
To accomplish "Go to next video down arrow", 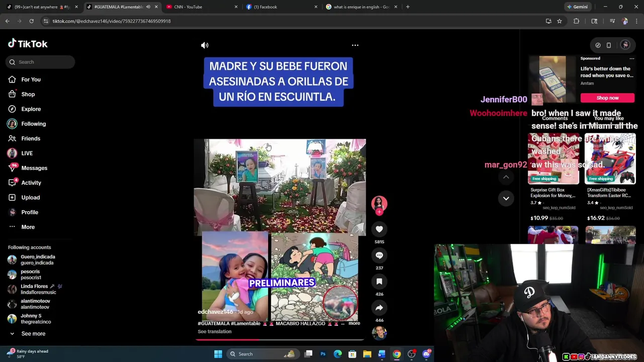I will click(506, 199).
